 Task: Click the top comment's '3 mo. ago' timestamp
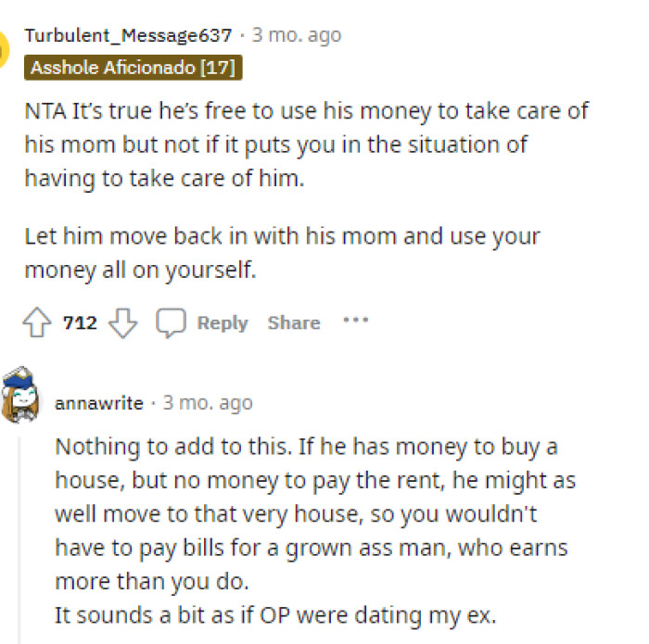click(x=296, y=36)
